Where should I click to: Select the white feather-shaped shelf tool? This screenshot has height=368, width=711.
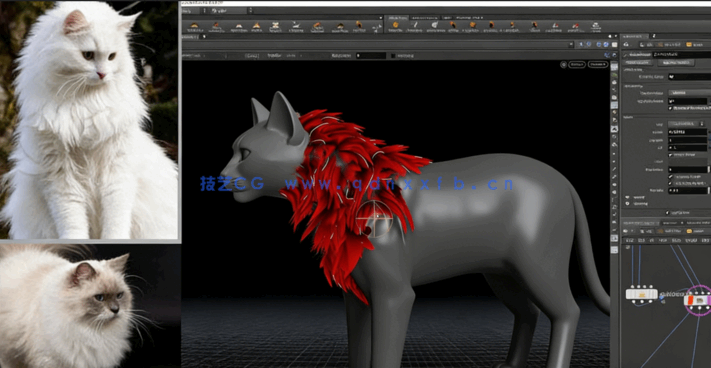pos(434,26)
